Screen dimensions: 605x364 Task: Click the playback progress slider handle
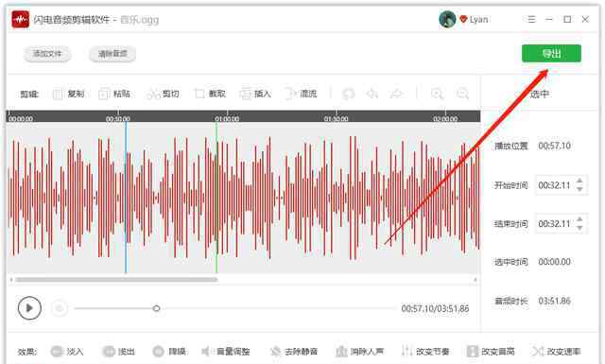[156, 308]
